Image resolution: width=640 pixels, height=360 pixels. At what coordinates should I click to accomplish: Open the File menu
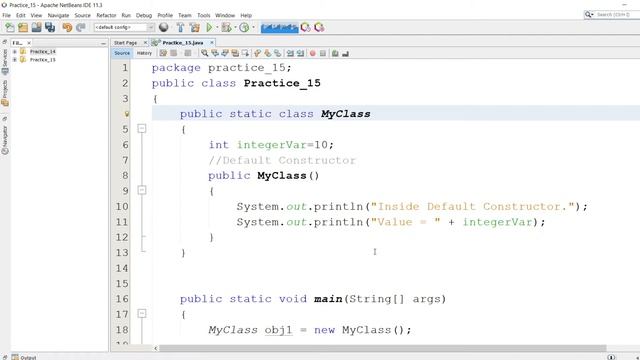[x=7, y=15]
